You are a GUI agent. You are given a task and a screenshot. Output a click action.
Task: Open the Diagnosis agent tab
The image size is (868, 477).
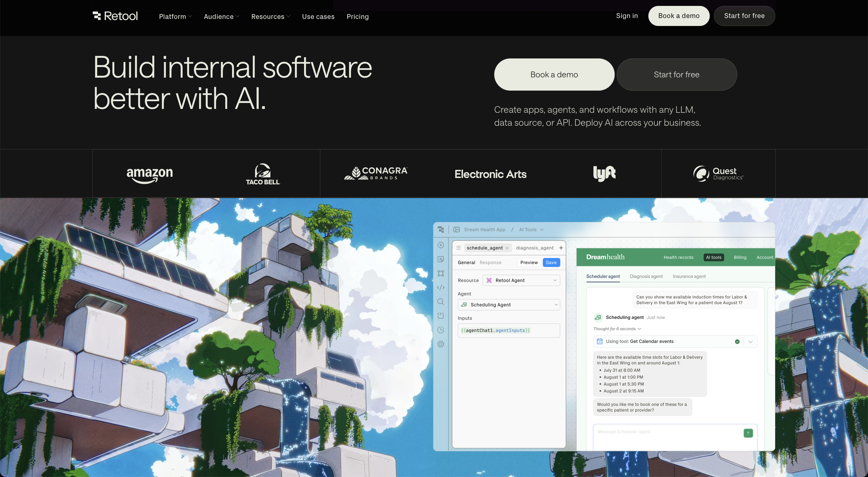[x=646, y=277]
